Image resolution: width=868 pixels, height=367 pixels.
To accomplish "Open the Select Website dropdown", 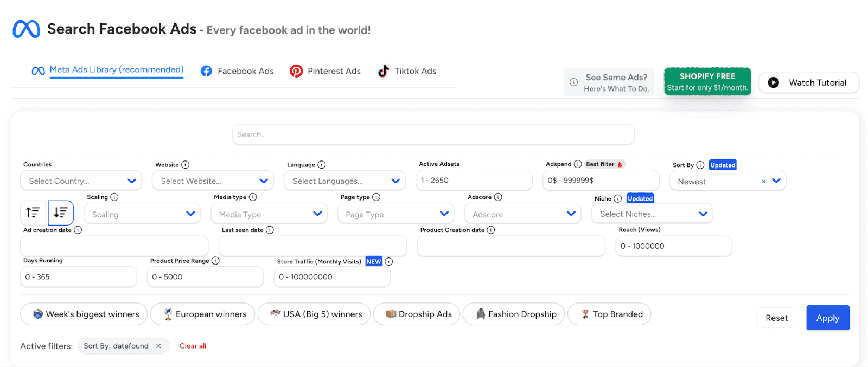I will click(213, 181).
